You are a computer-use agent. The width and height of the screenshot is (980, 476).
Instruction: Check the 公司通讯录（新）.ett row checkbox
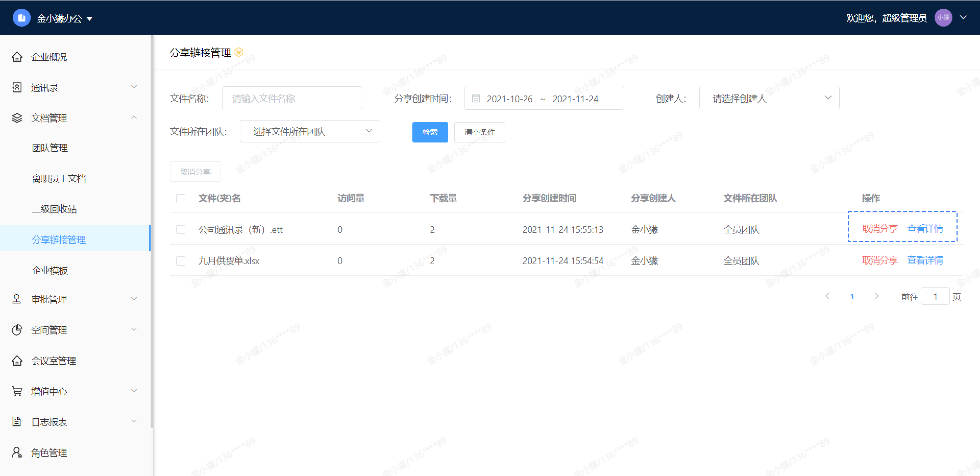(x=181, y=230)
